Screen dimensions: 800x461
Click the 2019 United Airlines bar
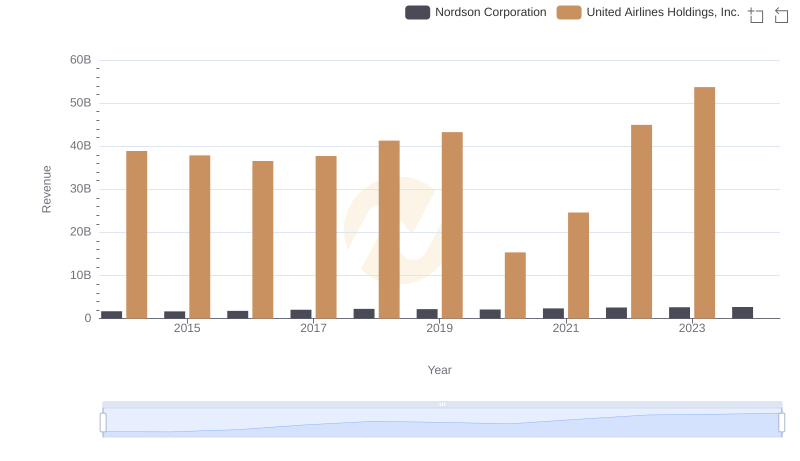[x=452, y=225]
